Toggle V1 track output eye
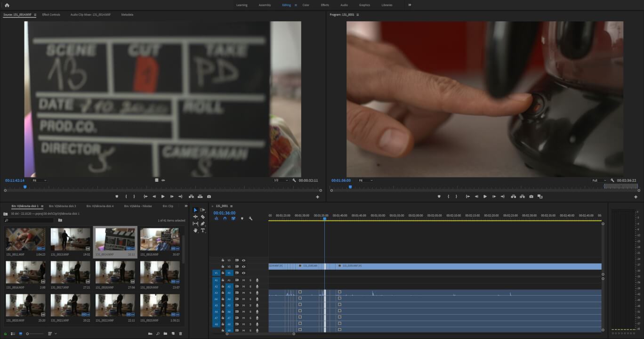Viewport: 644px width, 339px height. pyautogui.click(x=243, y=273)
